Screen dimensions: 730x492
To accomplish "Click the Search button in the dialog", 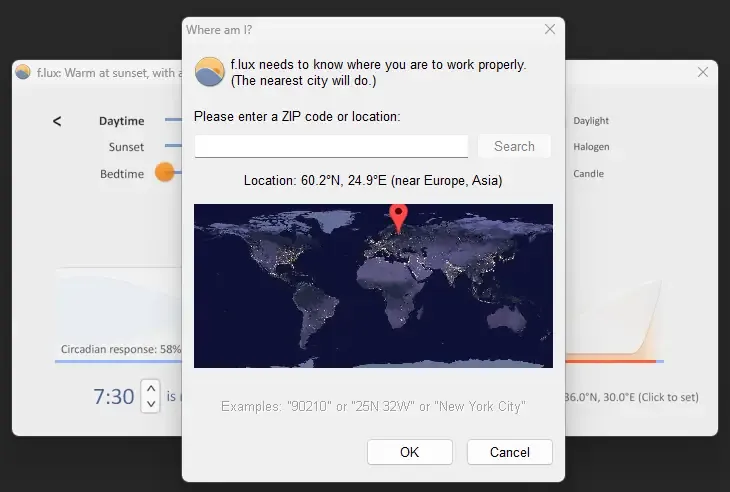I will click(x=514, y=146).
